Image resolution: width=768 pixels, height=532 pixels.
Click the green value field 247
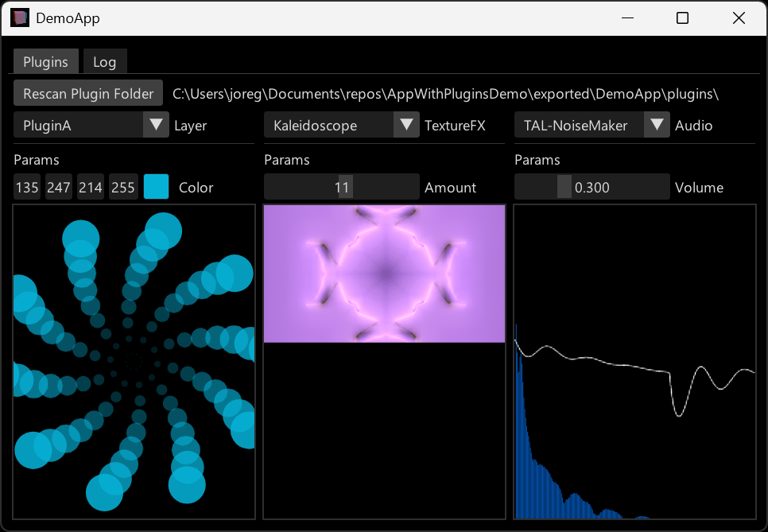pyautogui.click(x=59, y=188)
